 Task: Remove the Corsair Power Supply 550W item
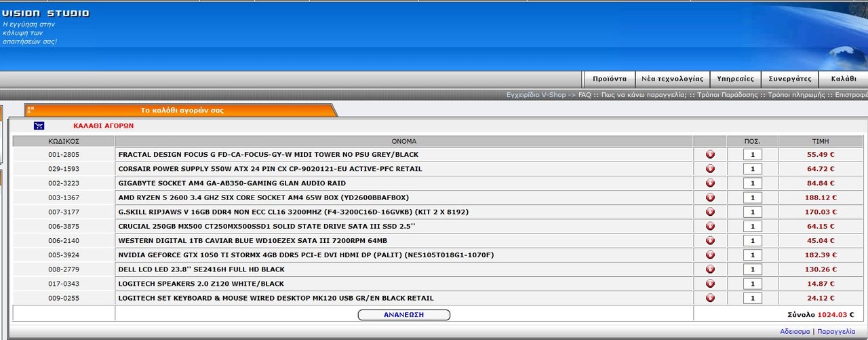pos(710,169)
